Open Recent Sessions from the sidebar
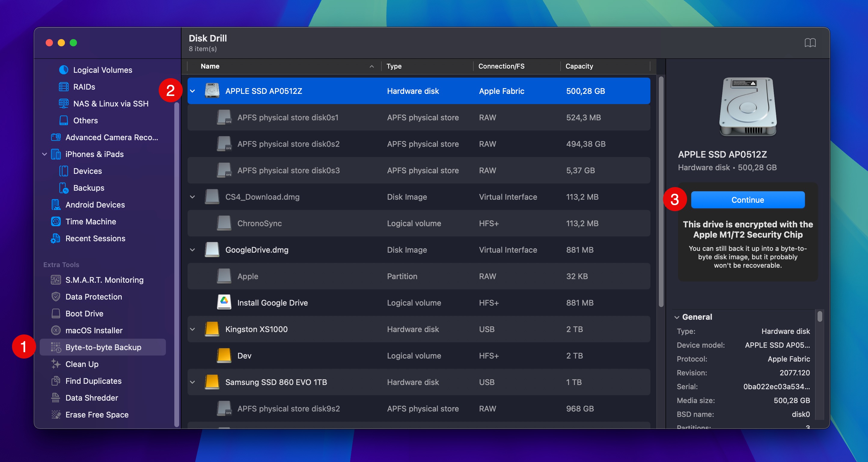The height and width of the screenshot is (462, 868). (x=95, y=238)
